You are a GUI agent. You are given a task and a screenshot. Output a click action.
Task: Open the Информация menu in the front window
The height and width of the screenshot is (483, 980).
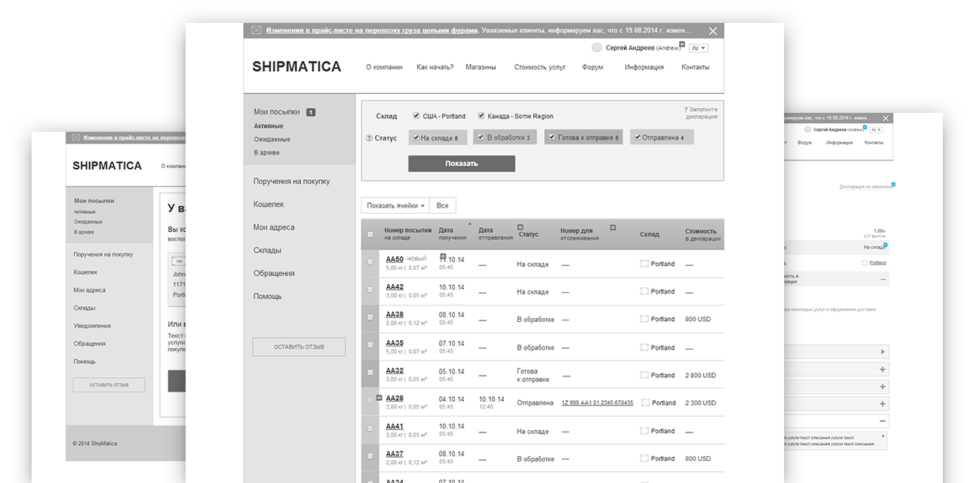tap(644, 67)
